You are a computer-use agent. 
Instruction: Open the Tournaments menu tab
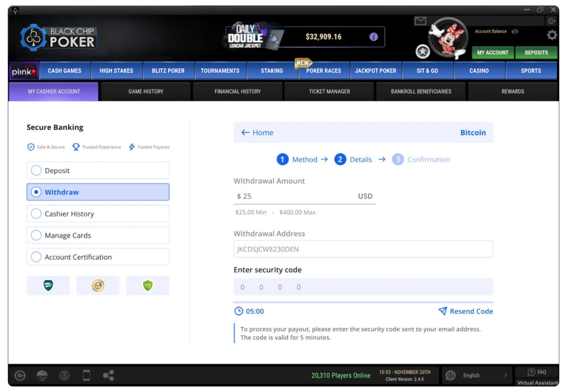click(220, 71)
